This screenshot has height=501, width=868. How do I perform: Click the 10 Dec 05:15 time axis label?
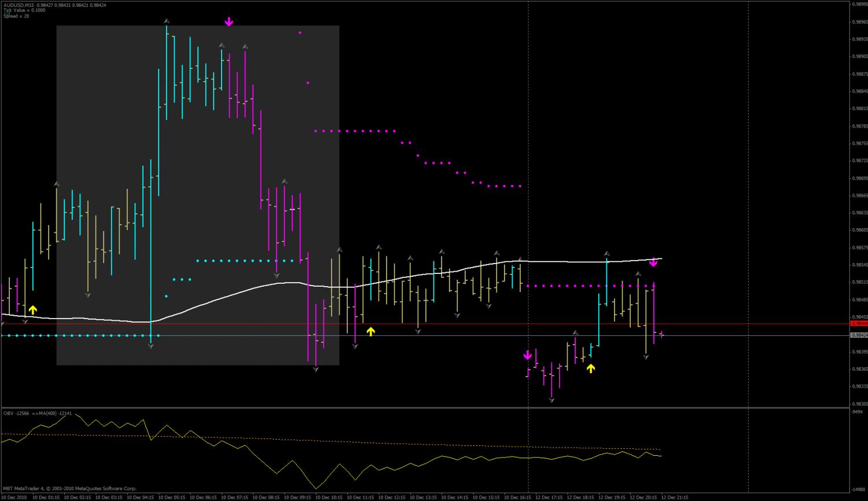click(172, 498)
